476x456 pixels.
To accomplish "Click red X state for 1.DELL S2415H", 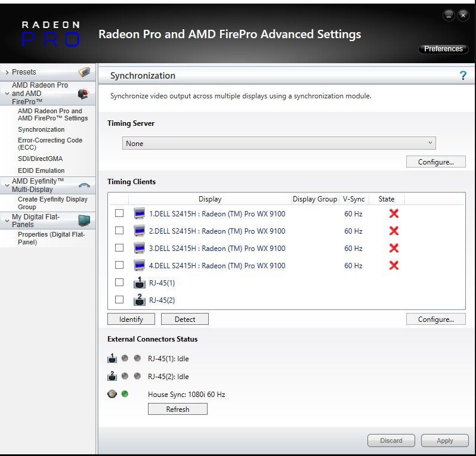I will coord(394,213).
